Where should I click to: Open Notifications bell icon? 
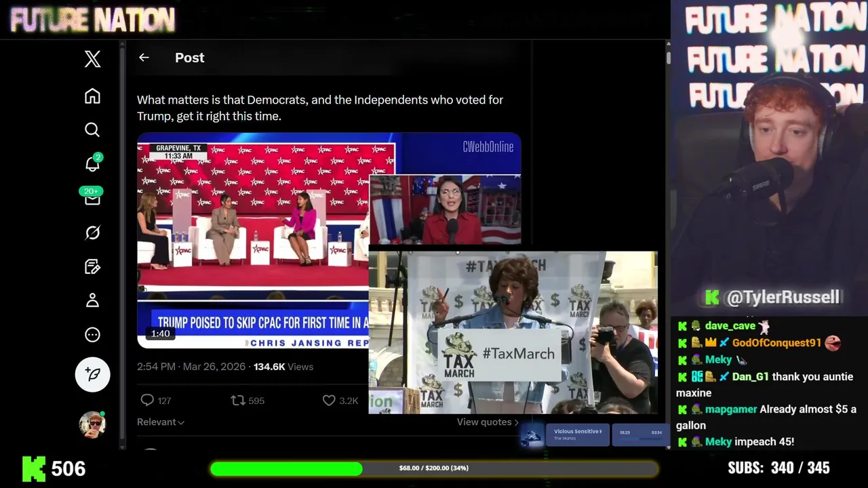(x=92, y=163)
